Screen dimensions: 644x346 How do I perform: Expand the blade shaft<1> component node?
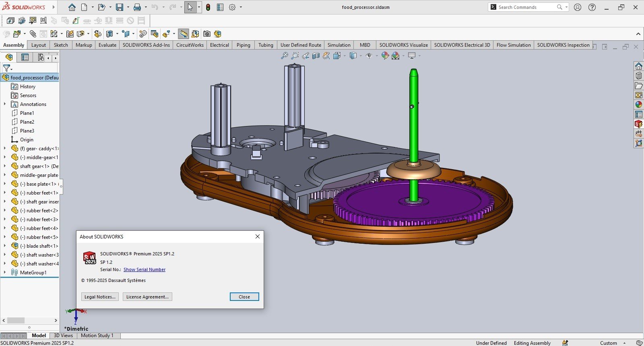pyautogui.click(x=5, y=246)
